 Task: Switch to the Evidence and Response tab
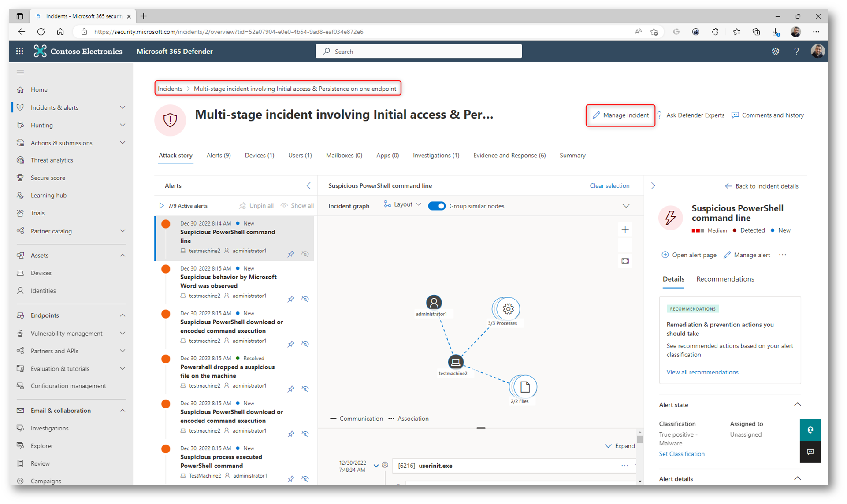point(509,155)
